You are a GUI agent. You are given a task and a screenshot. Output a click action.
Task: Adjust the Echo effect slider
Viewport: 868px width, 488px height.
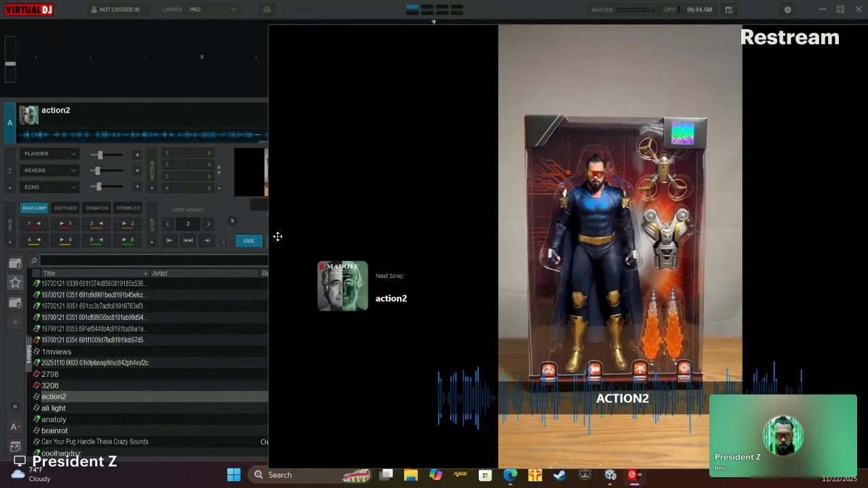[107, 187]
